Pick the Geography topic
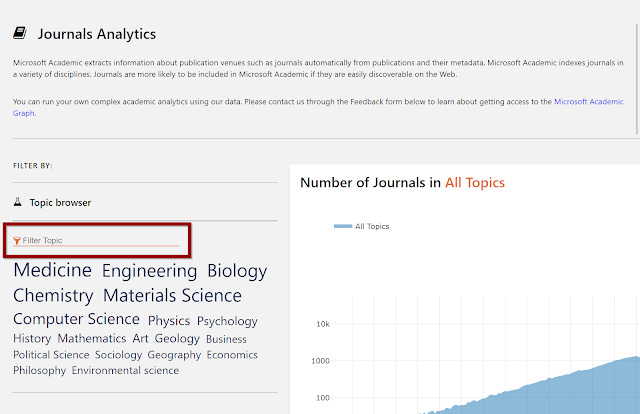Screen dimensions: 640x414 [x=174, y=355]
